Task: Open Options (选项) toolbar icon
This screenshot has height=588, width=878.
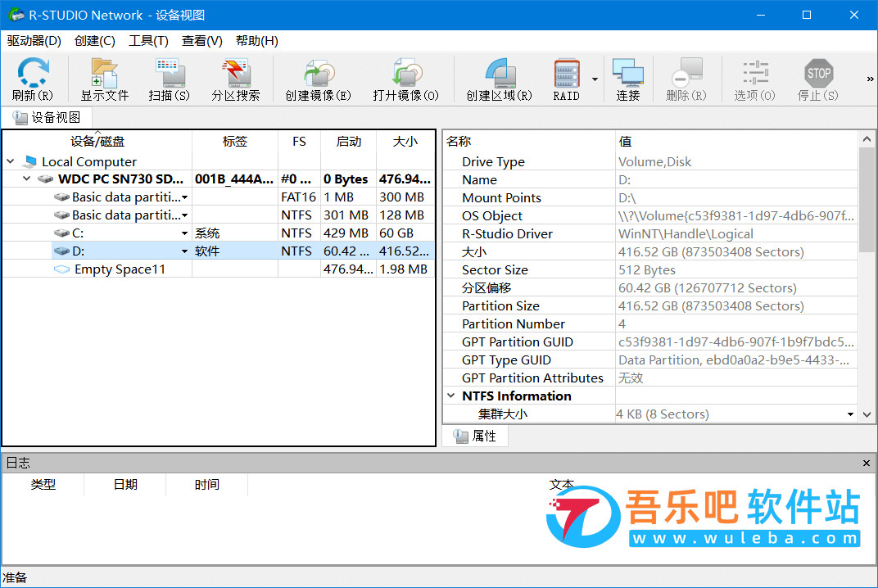Action: (755, 79)
